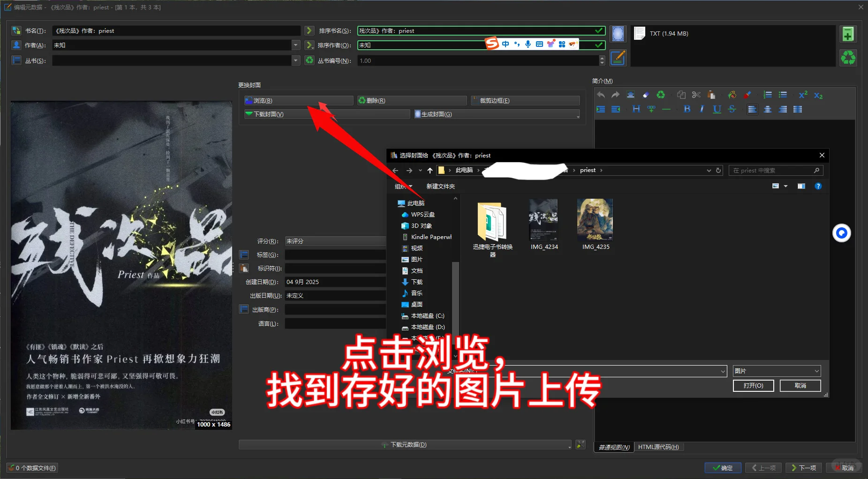This screenshot has height=479, width=868.
Task: Toggle italic formatting
Action: click(702, 109)
